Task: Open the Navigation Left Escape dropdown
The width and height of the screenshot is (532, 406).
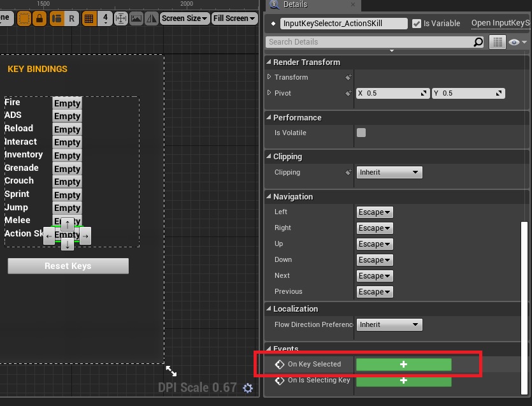Action: (375, 212)
